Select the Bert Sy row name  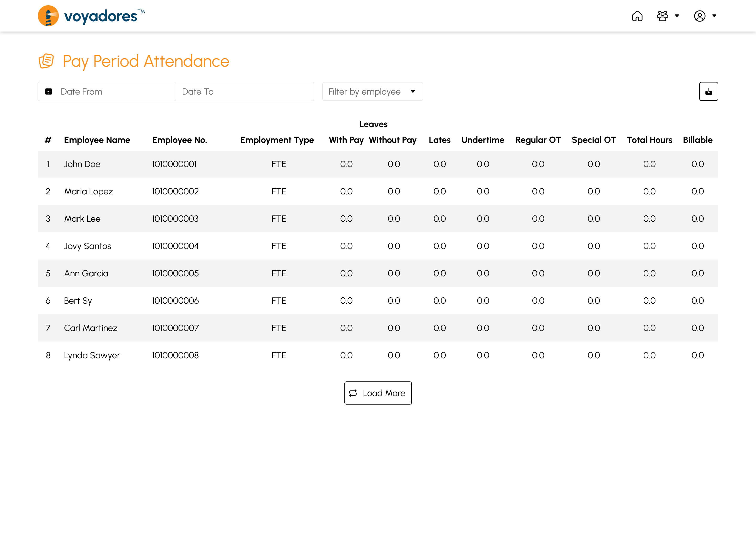coord(78,301)
